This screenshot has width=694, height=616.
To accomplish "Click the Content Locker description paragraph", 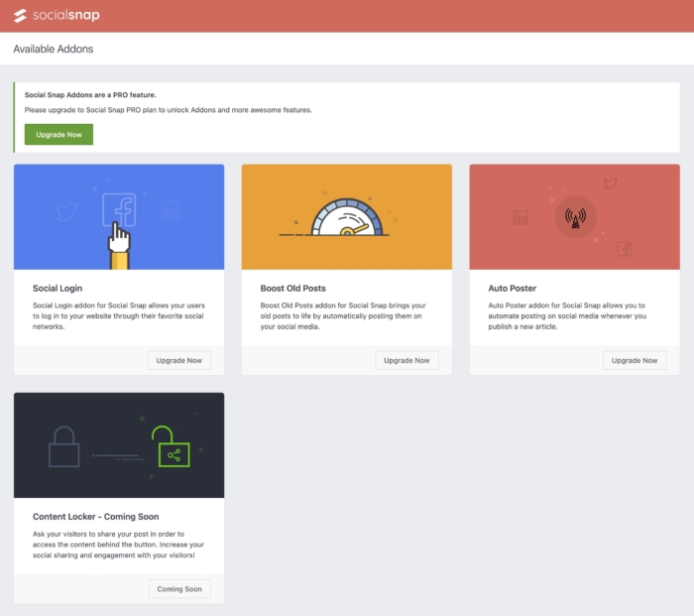I will 118,545.
